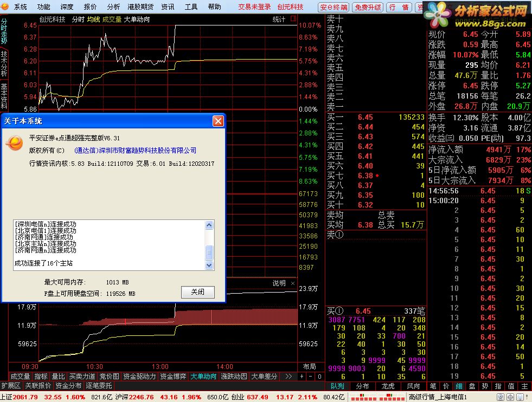Select the 细 tab in the right panel

pyautogui.click(x=459, y=386)
